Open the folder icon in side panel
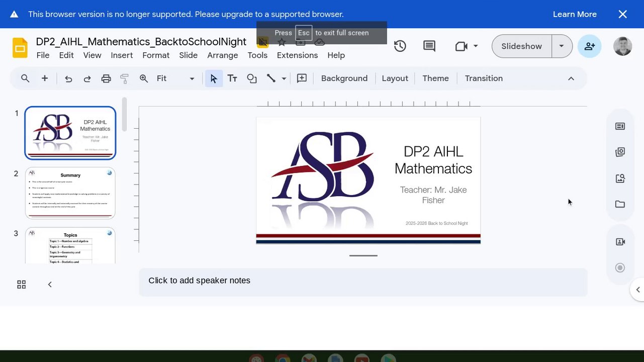 tap(620, 204)
